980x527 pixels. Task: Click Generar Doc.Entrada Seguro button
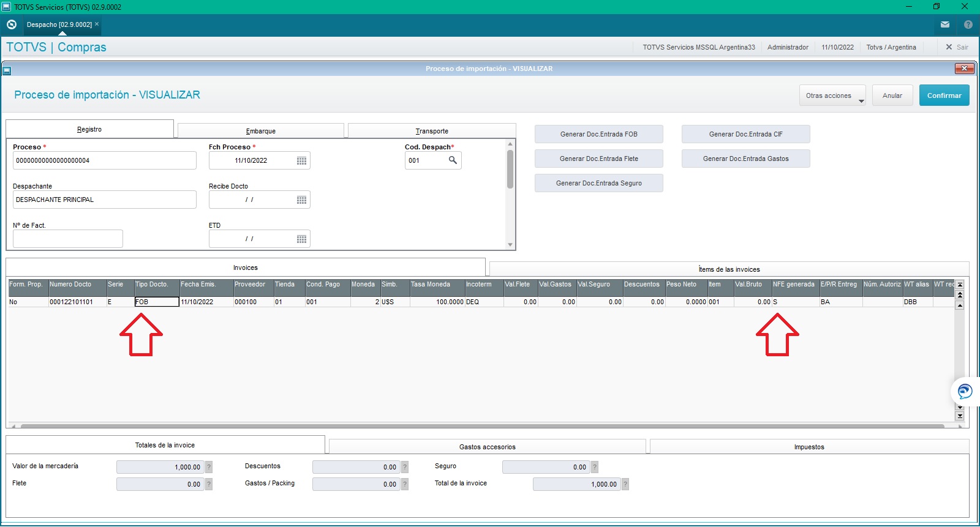[x=598, y=183]
